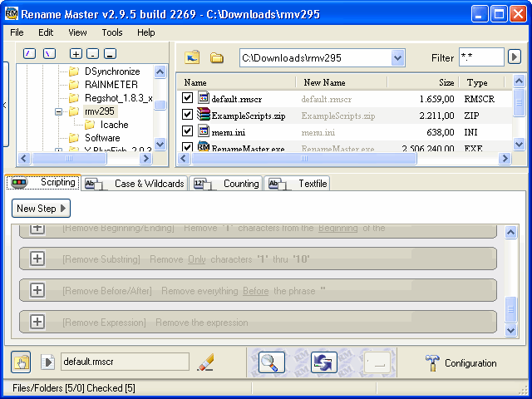Switch to the Counting tab

coord(226,184)
